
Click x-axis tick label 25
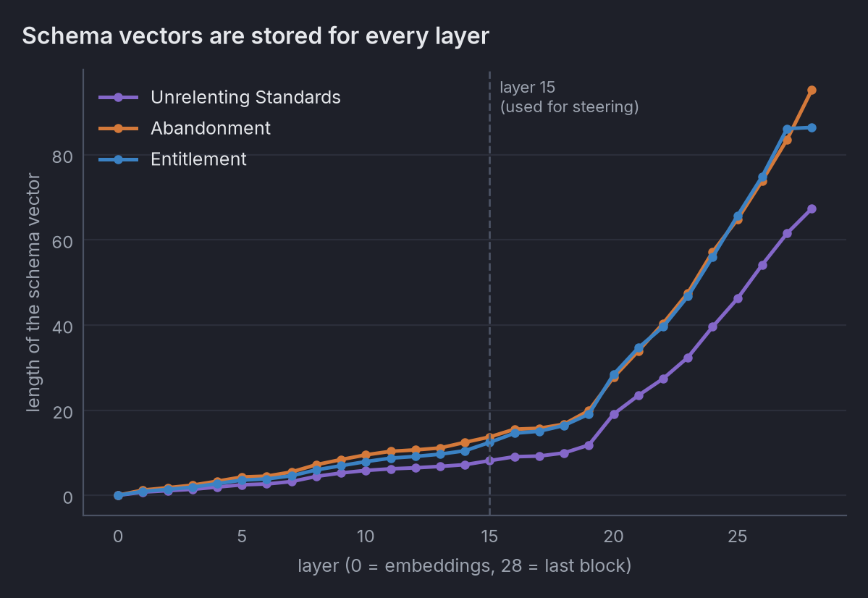738,536
